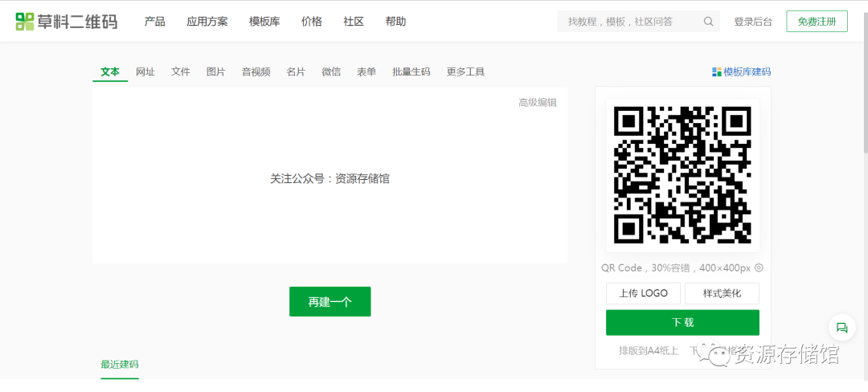
Task: Open the 应用方案 menu
Action: [207, 22]
